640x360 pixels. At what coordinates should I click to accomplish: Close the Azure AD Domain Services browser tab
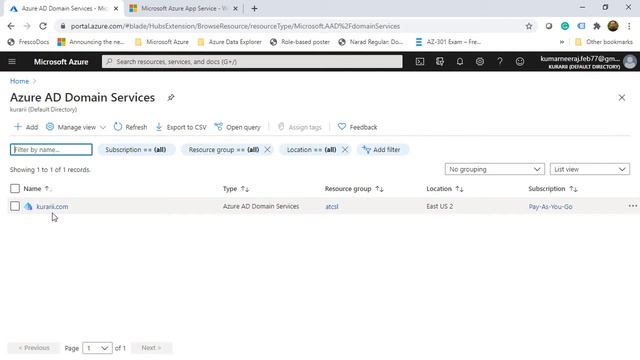pos(116,8)
